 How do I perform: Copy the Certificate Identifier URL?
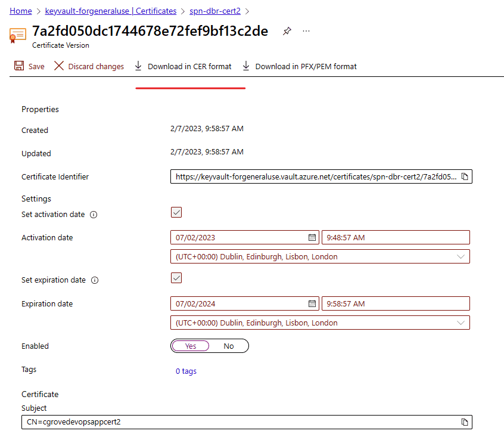tap(465, 176)
